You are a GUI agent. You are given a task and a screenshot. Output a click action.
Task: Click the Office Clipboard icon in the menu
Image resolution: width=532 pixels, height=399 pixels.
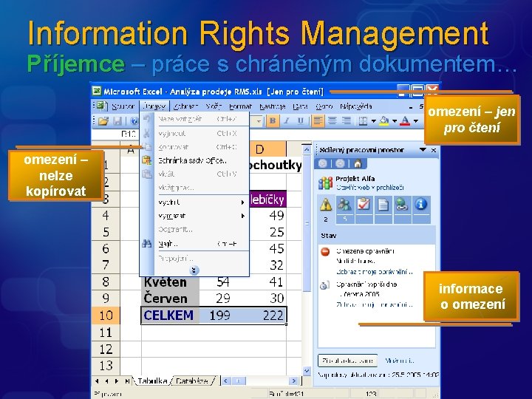146,160
